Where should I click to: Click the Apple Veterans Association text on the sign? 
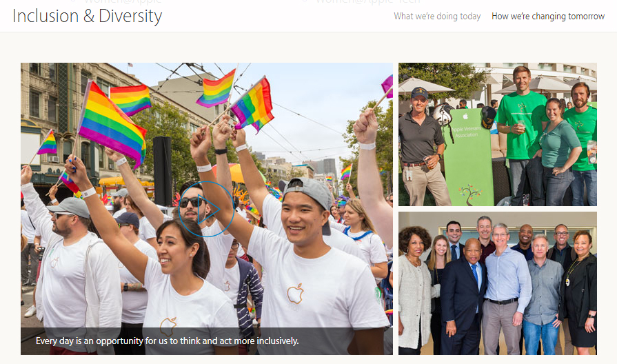tap(466, 132)
